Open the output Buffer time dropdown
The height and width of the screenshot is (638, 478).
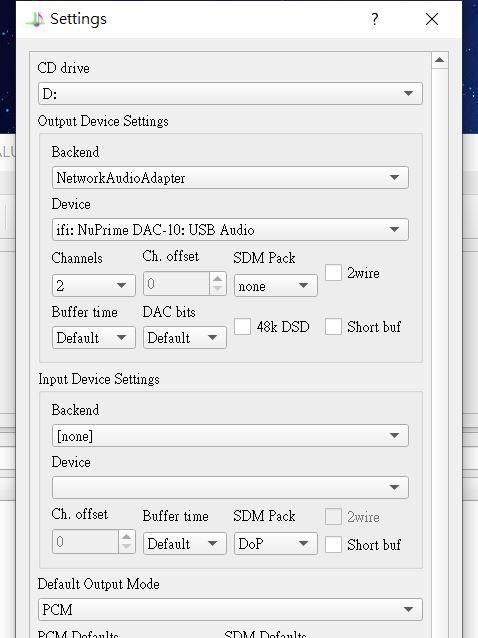click(x=94, y=337)
